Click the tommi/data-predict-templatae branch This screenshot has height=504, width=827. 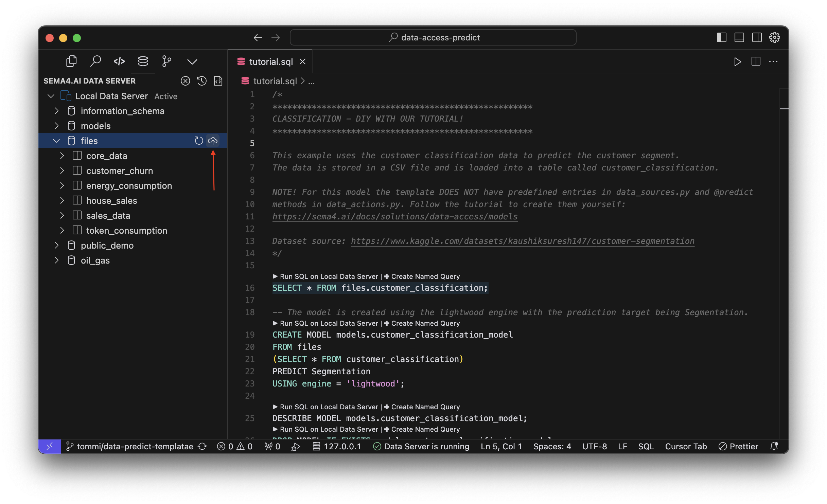click(130, 446)
